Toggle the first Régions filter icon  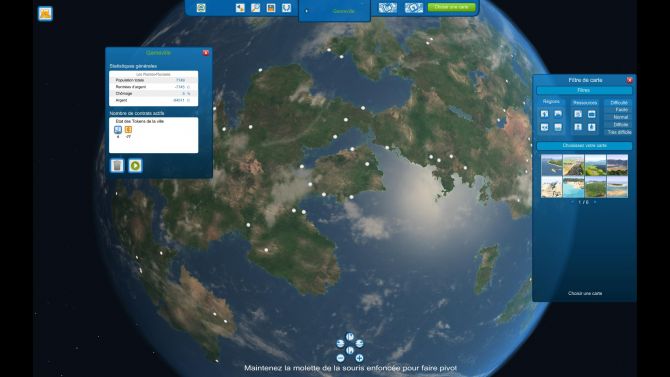544,114
